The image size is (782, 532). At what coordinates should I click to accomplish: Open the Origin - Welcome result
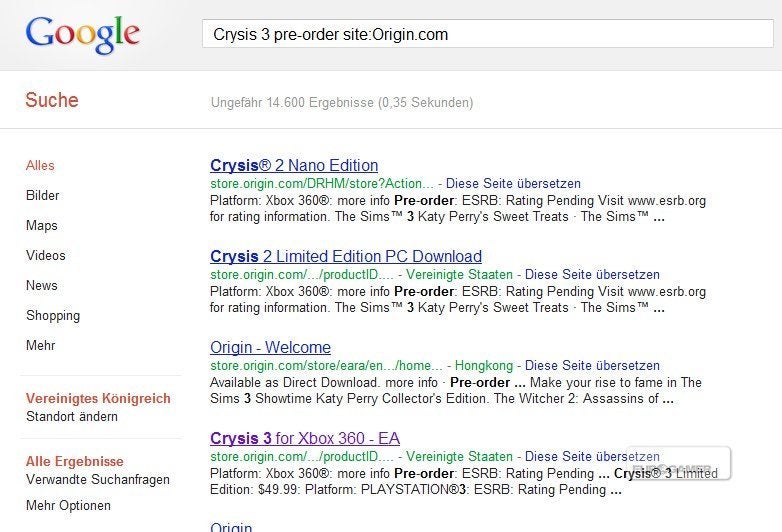pos(270,347)
